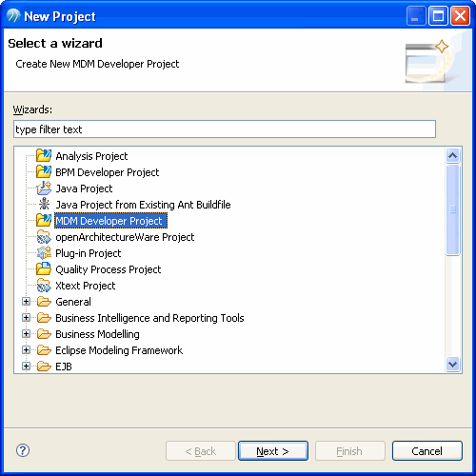476x476 pixels.
Task: Click the Xtext Project icon
Action: [44, 286]
